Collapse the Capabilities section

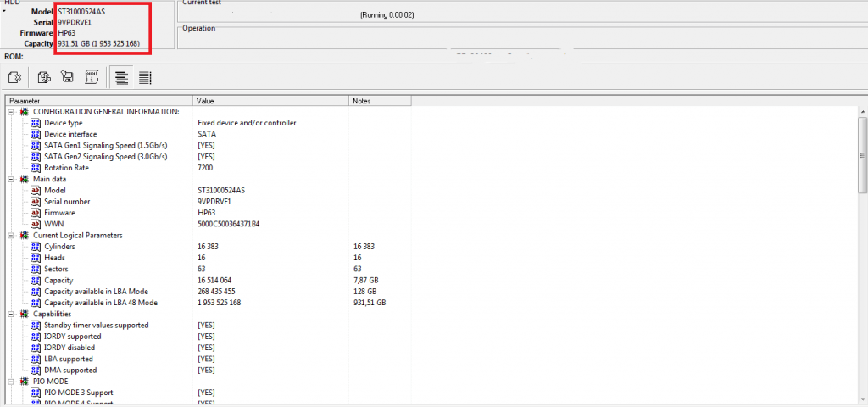click(11, 314)
